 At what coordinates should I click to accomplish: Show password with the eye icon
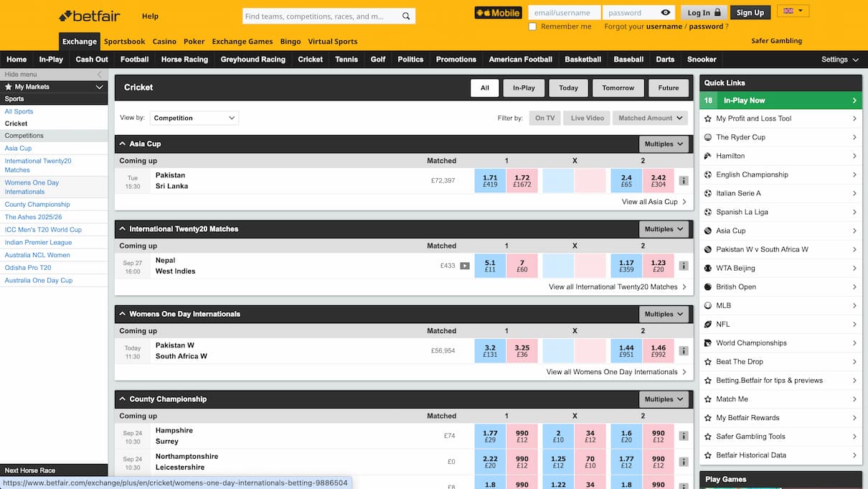coord(666,12)
